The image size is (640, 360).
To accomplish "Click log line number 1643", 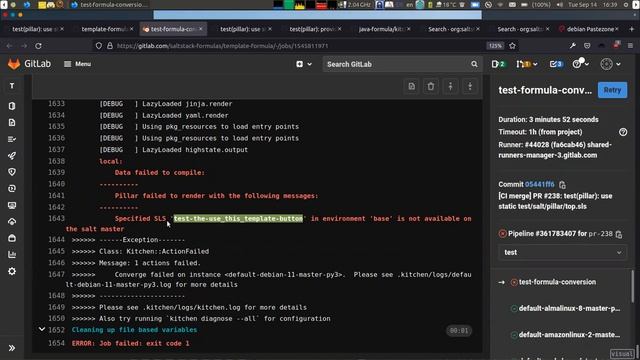I will click(x=56, y=218).
